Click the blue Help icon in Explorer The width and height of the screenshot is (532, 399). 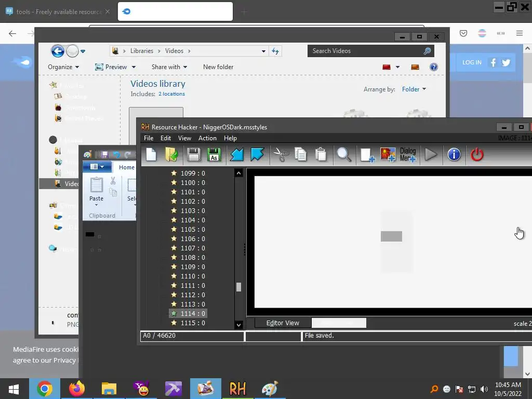click(x=434, y=67)
